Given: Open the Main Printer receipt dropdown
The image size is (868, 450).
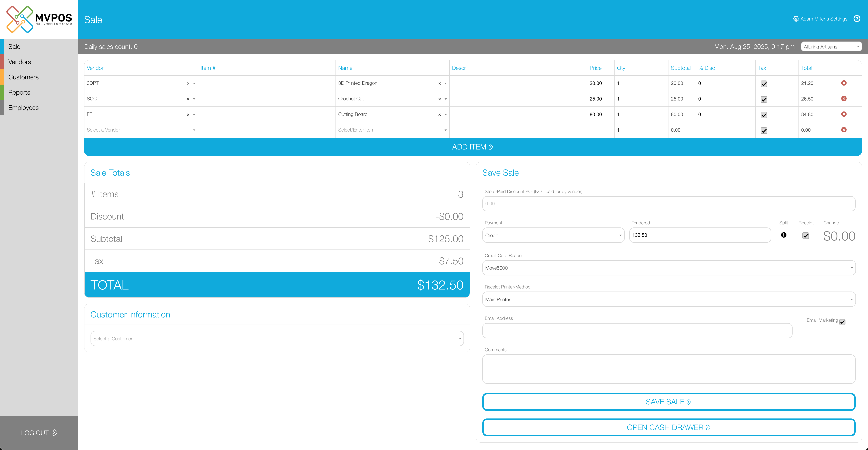Looking at the screenshot, I should click(x=668, y=299).
